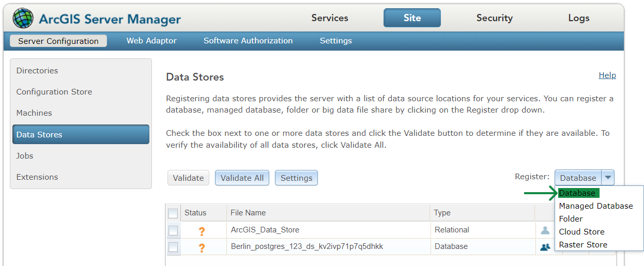This screenshot has height=266, width=644.
Task: Select the Server Configuration sub-tab
Action: (58, 41)
